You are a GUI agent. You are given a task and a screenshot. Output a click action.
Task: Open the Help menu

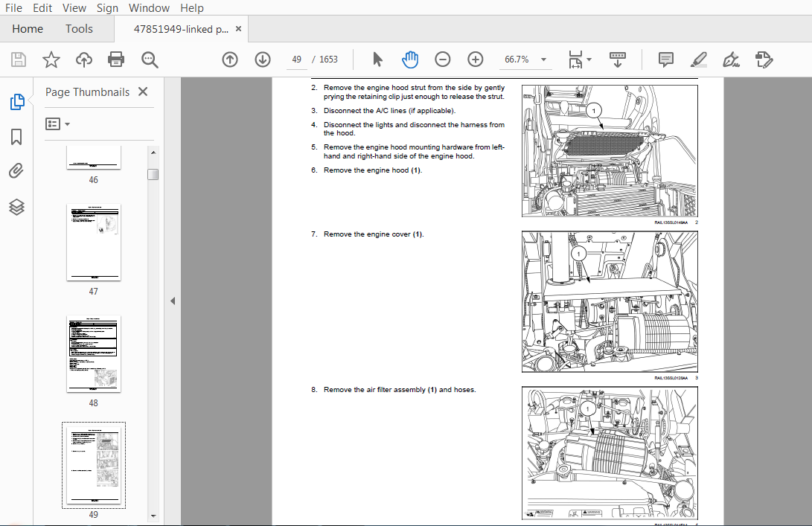point(191,7)
